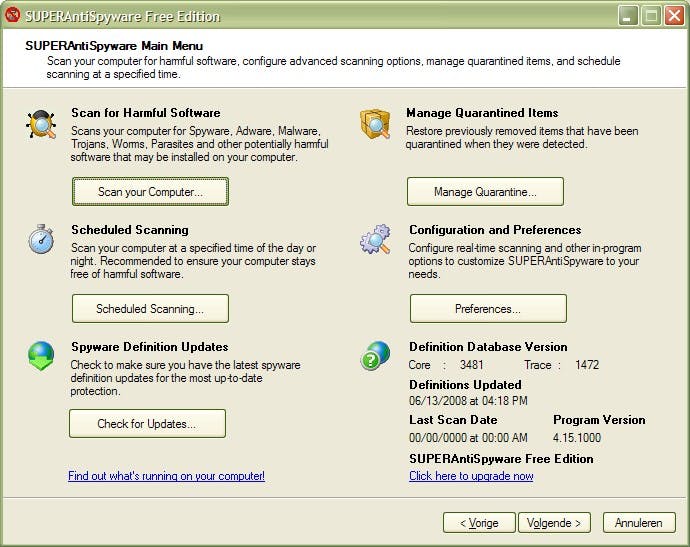Cancel with the Annuleren button

coord(639,522)
